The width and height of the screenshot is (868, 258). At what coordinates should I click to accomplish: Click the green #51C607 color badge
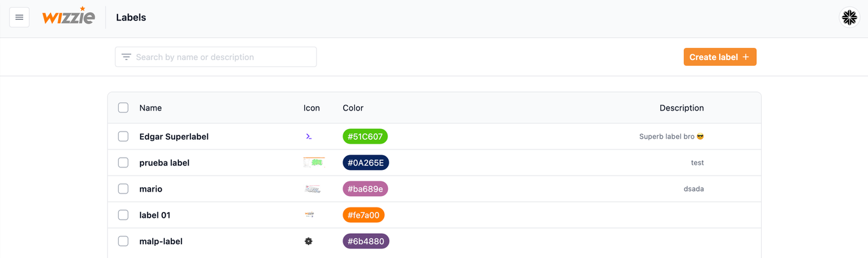365,137
